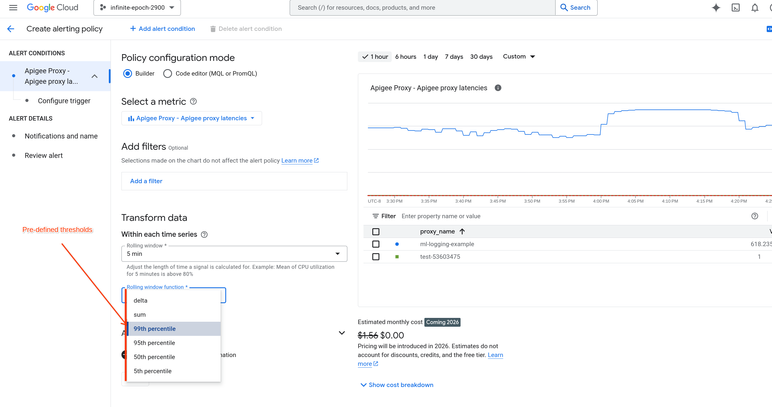Open the Rolling window 5 min dropdown
Screen dimensions: 772x407
coord(234,254)
